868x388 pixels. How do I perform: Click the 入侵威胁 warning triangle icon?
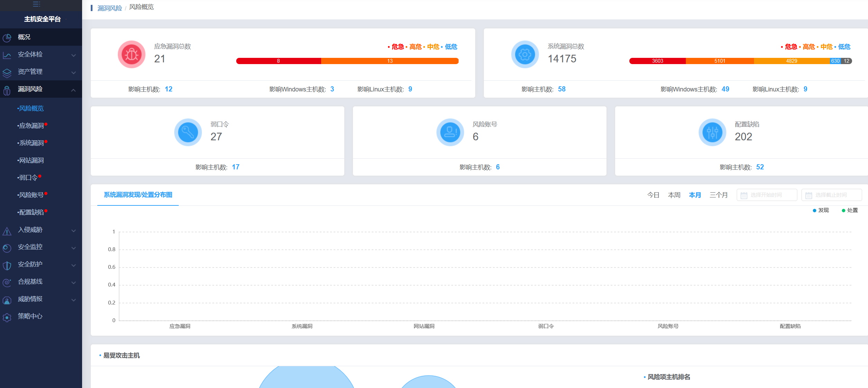coord(7,231)
